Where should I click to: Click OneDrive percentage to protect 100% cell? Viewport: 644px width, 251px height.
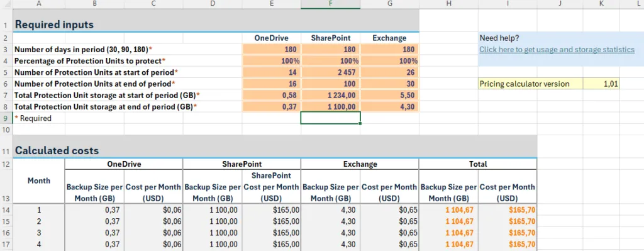[271, 61]
